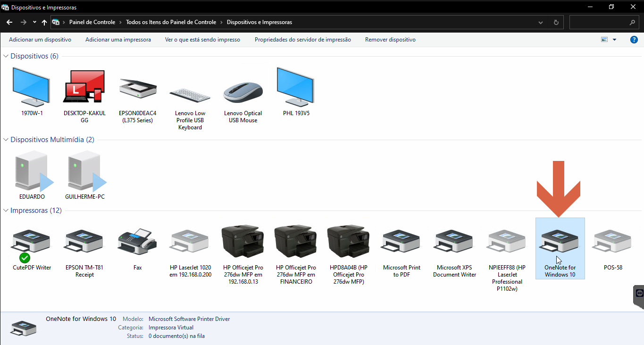
Task: Open the help question mark icon
Action: click(x=634, y=40)
